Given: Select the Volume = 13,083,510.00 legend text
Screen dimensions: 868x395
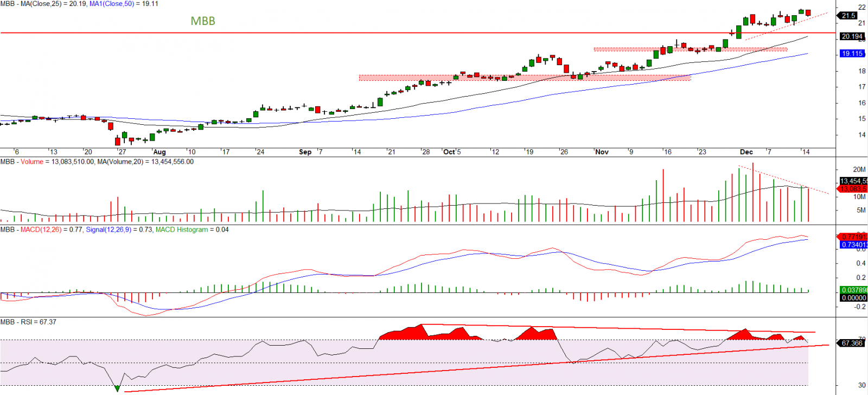Looking at the screenshot, I should pyautogui.click(x=58, y=162).
